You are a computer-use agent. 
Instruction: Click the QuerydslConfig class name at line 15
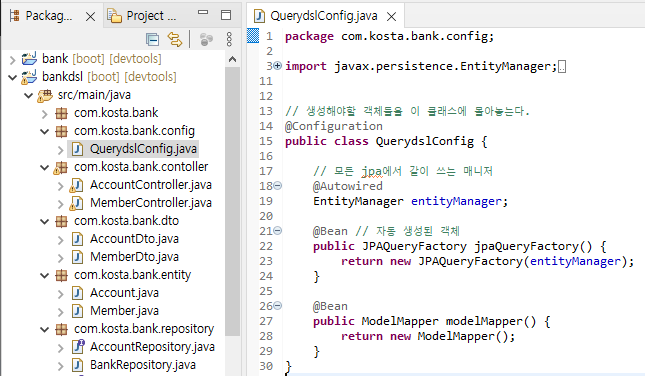tap(425, 141)
